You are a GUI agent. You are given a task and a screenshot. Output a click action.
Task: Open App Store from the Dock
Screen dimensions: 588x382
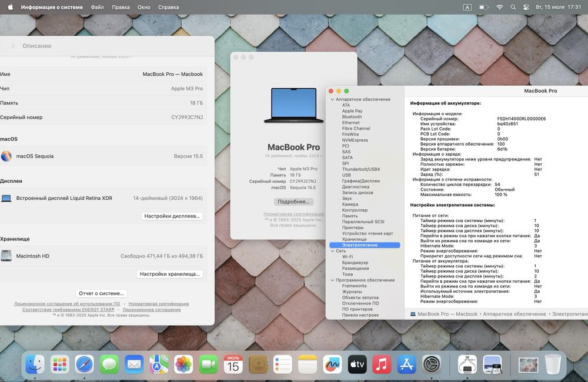point(406,364)
